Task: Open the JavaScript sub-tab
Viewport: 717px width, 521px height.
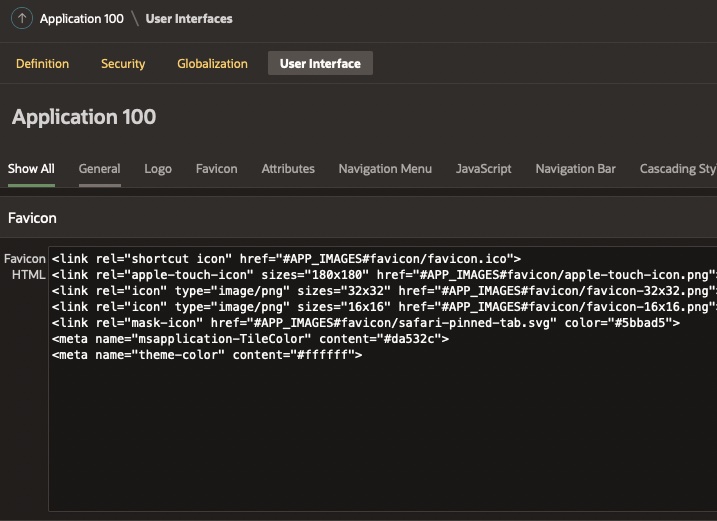Action: coord(483,168)
